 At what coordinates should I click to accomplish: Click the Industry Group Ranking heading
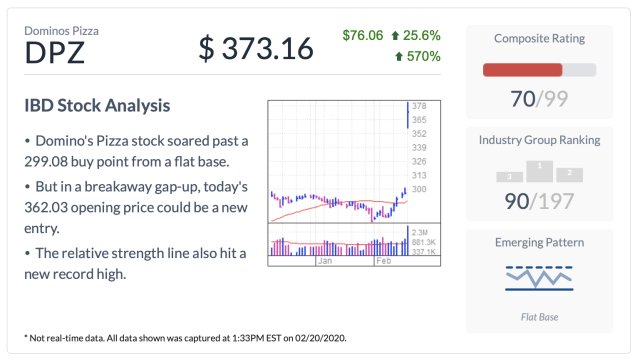tap(539, 140)
